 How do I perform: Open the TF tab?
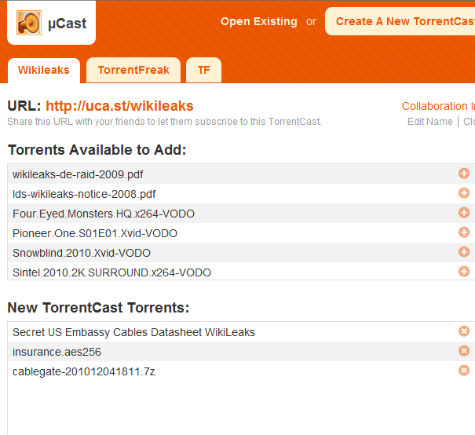(x=204, y=70)
